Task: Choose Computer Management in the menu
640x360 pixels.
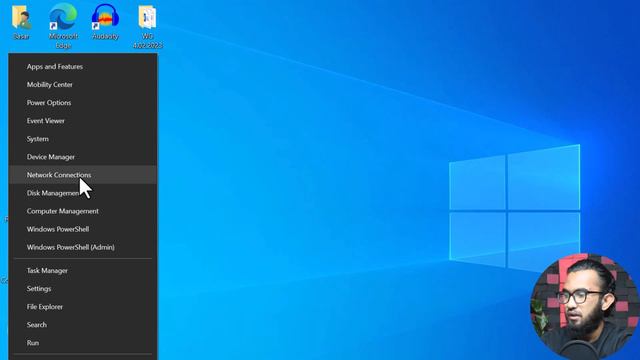Action: pos(83,211)
